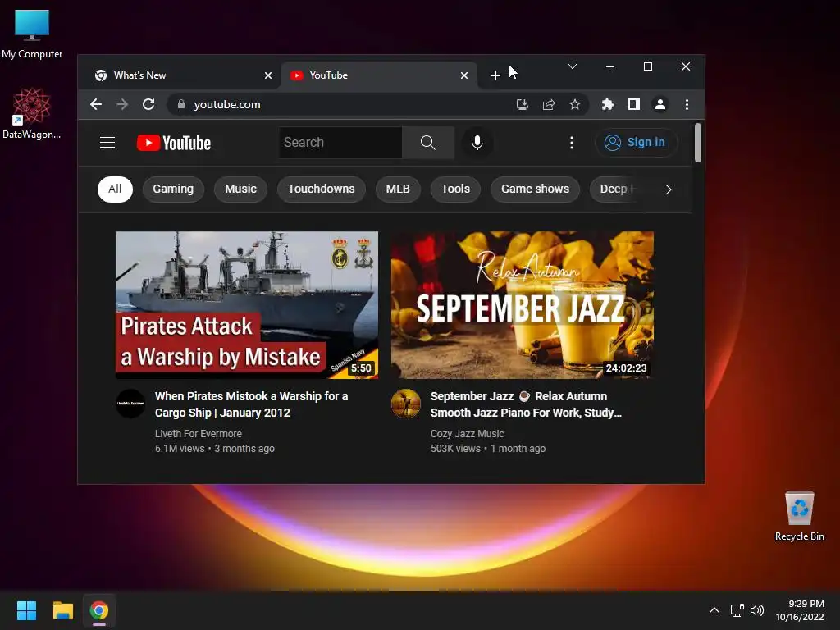Open the network tray icon

click(737, 610)
